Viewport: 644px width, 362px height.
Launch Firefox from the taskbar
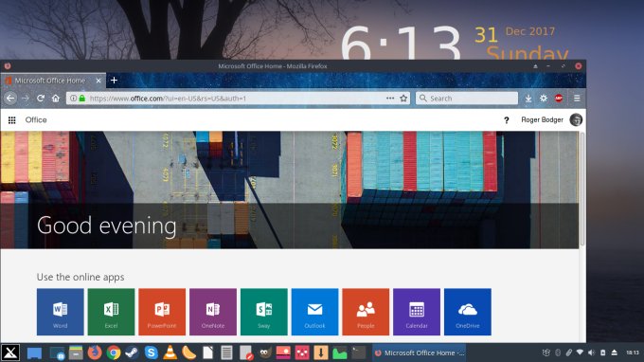click(95, 353)
